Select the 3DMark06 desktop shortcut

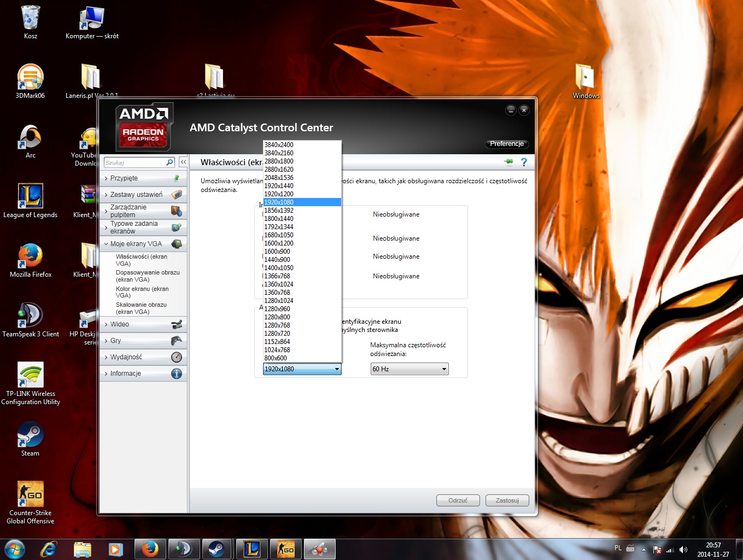coord(30,81)
